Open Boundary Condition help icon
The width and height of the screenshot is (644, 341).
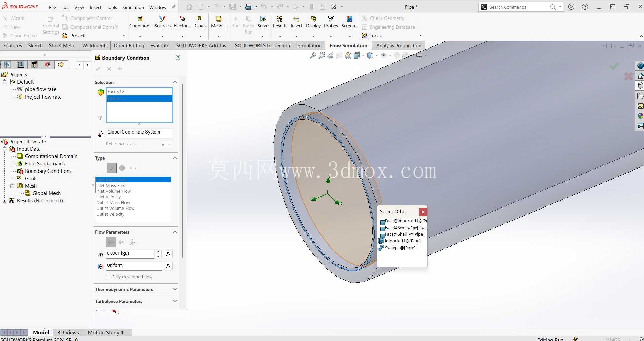pos(178,58)
